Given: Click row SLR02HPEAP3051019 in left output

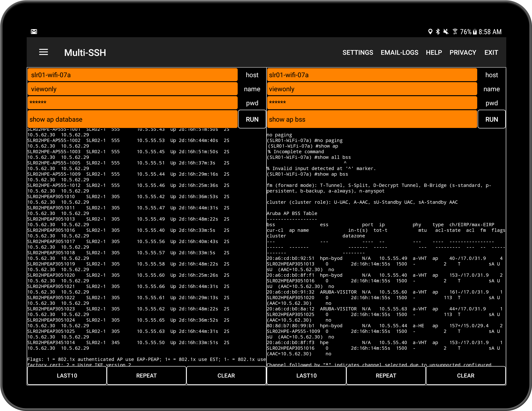Looking at the screenshot, I should click(128, 264).
